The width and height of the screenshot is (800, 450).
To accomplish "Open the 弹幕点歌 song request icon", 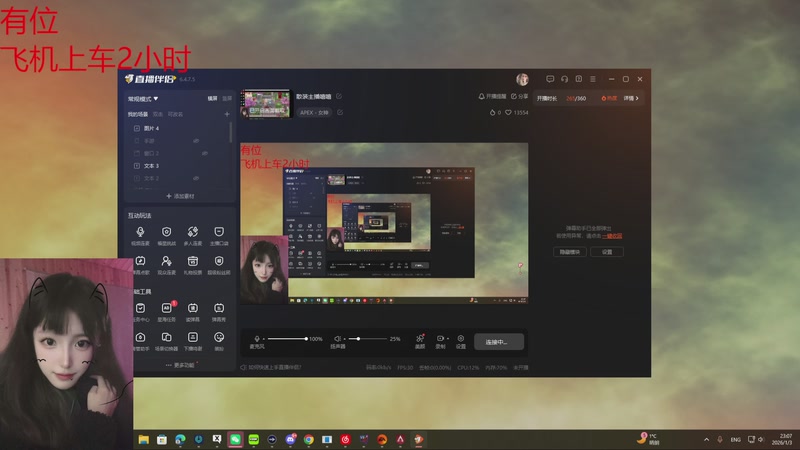I will (x=140, y=261).
